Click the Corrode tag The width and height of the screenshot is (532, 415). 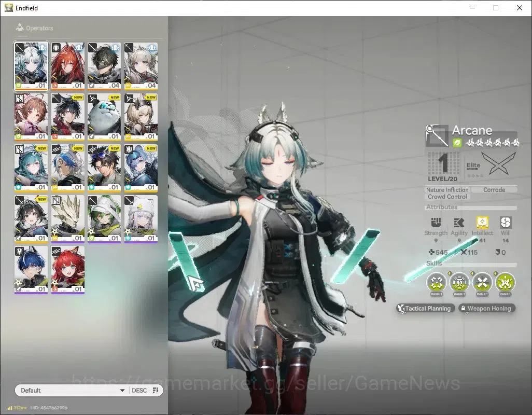tap(494, 190)
